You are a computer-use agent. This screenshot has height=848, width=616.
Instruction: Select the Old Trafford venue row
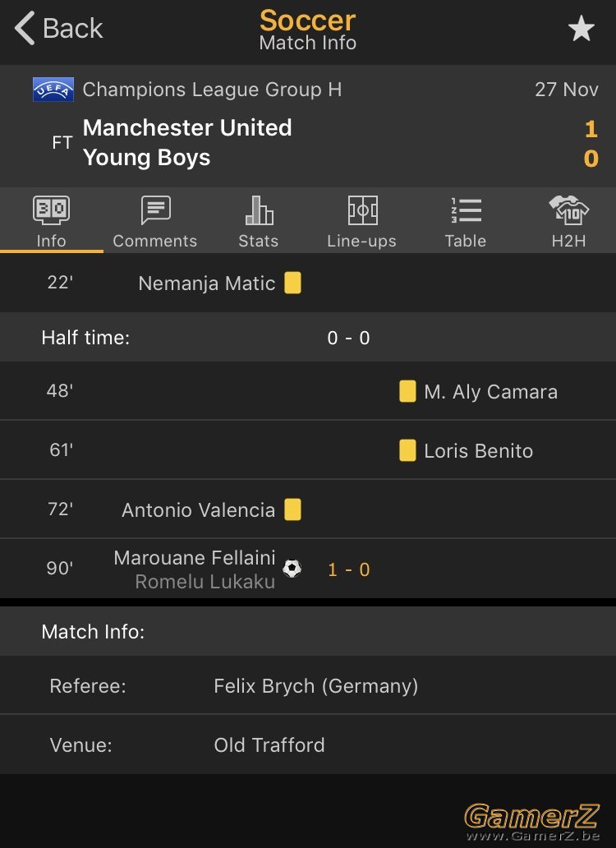(x=308, y=744)
